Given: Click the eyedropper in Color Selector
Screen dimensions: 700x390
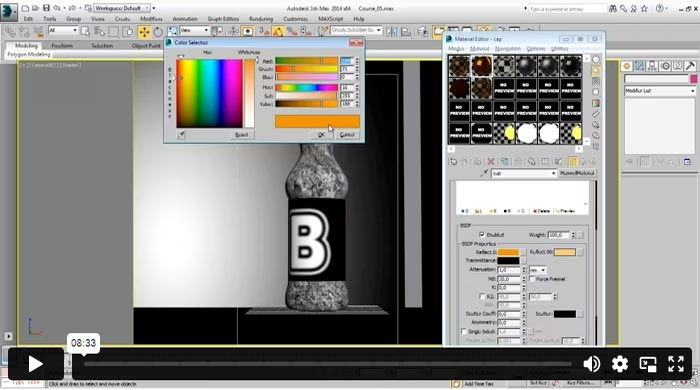Looking at the screenshot, I should click(181, 134).
